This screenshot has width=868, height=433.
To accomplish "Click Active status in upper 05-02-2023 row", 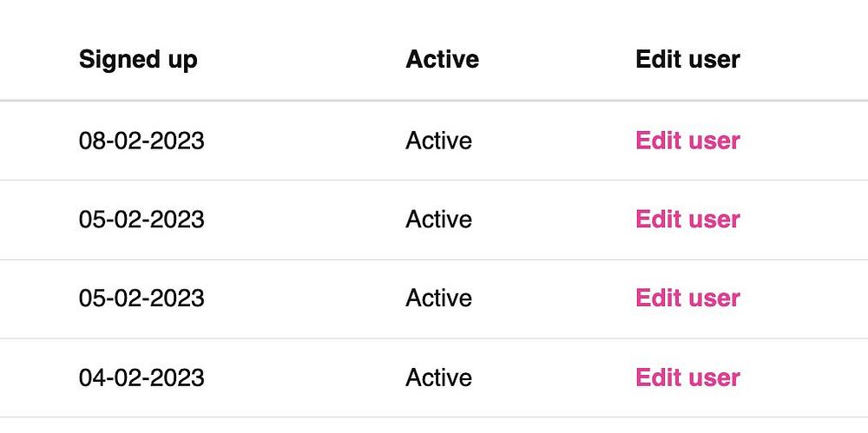I will click(x=438, y=220).
